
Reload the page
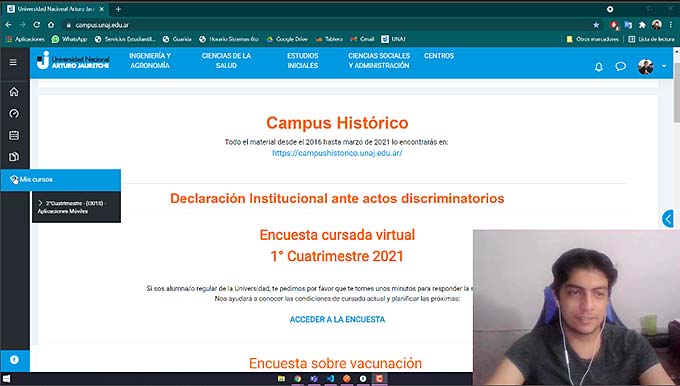tap(37, 25)
